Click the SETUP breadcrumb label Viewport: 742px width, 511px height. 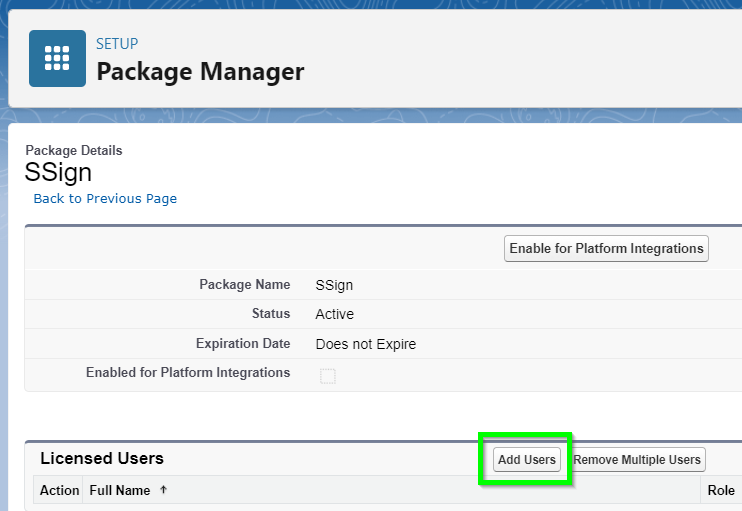tap(117, 44)
